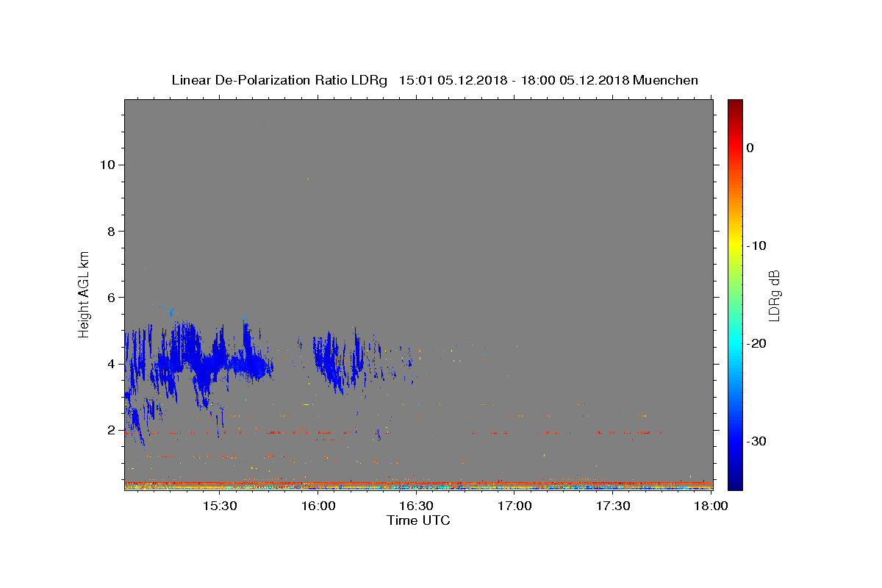882x588 pixels.
Task: Click the colorbar value label 0
Action: [x=750, y=148]
